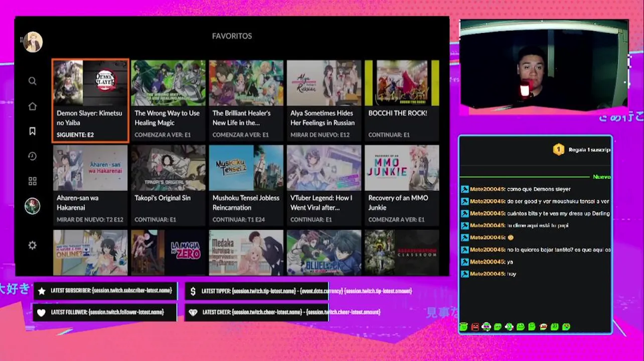
Task: Click the streamer webcam feed
Action: (x=544, y=64)
